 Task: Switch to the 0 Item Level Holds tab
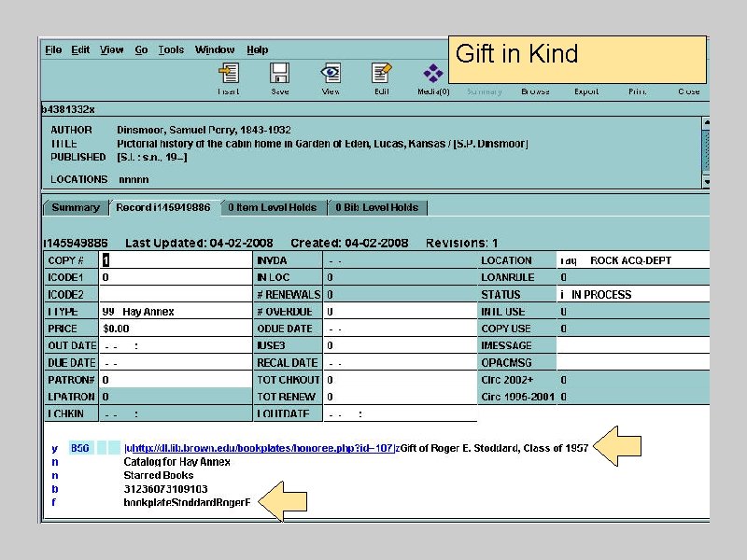tap(273, 207)
